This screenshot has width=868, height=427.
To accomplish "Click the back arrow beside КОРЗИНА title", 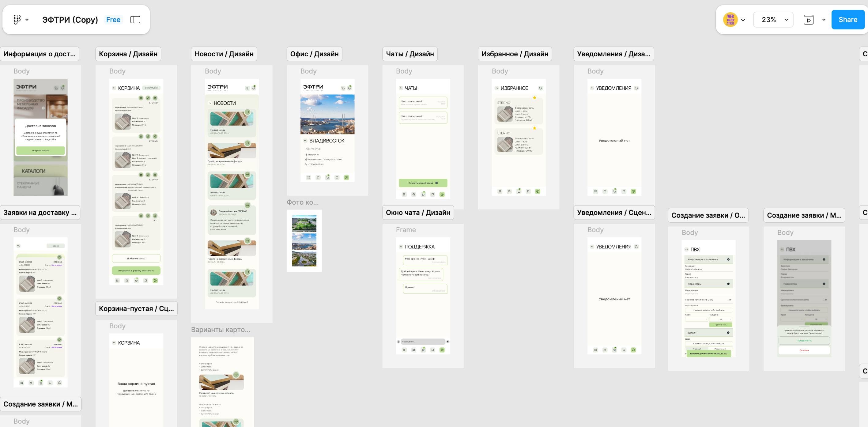I will pyautogui.click(x=114, y=88).
